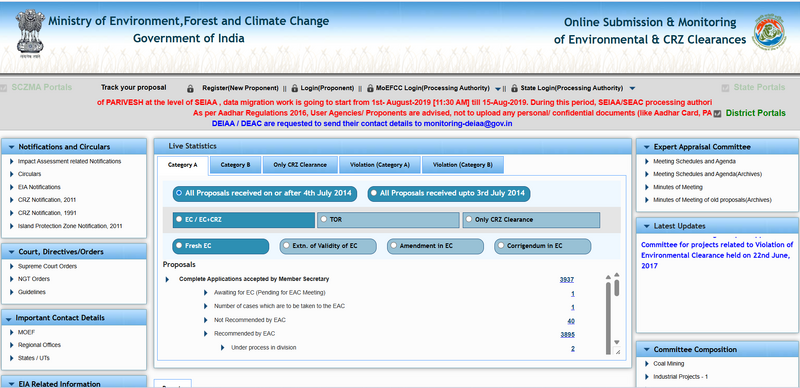This screenshot has height=388, width=800.
Task: Expand Complete Applications accepted by Member Secretary
Action: (x=167, y=279)
